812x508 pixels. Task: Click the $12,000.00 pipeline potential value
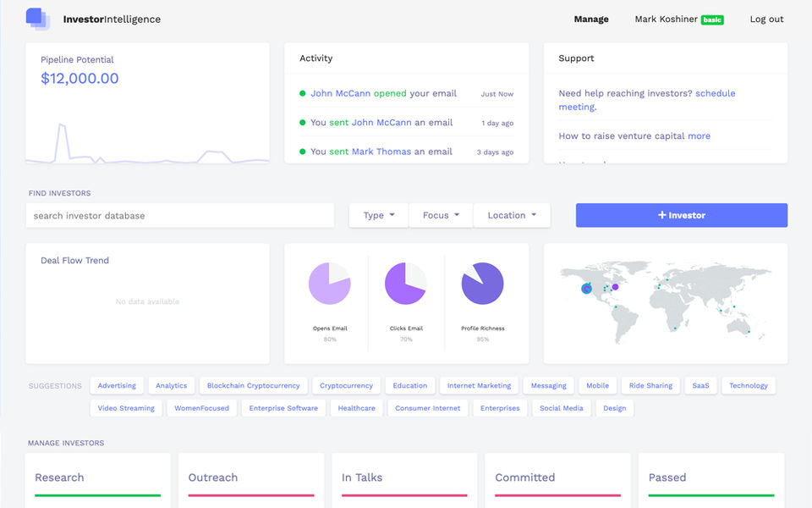pos(80,78)
